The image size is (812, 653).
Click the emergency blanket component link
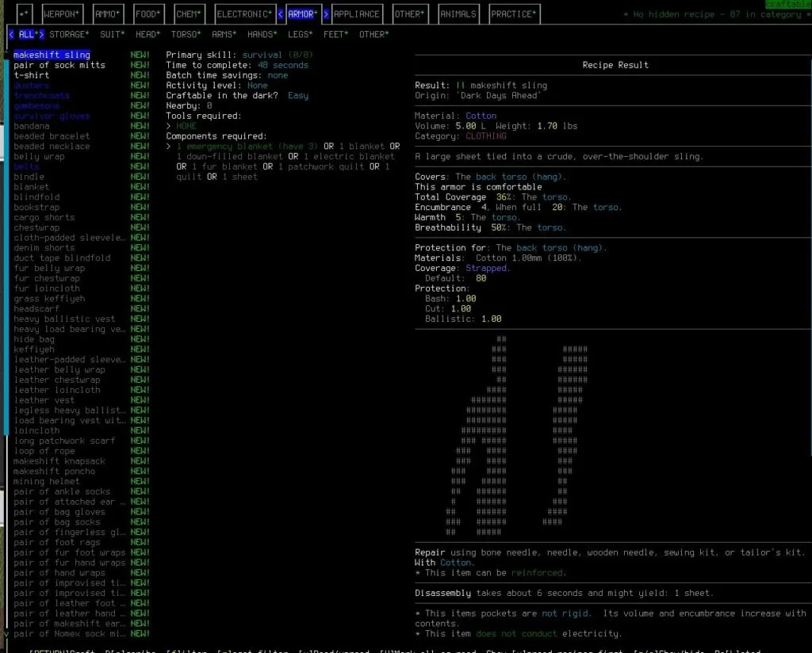pos(223,145)
